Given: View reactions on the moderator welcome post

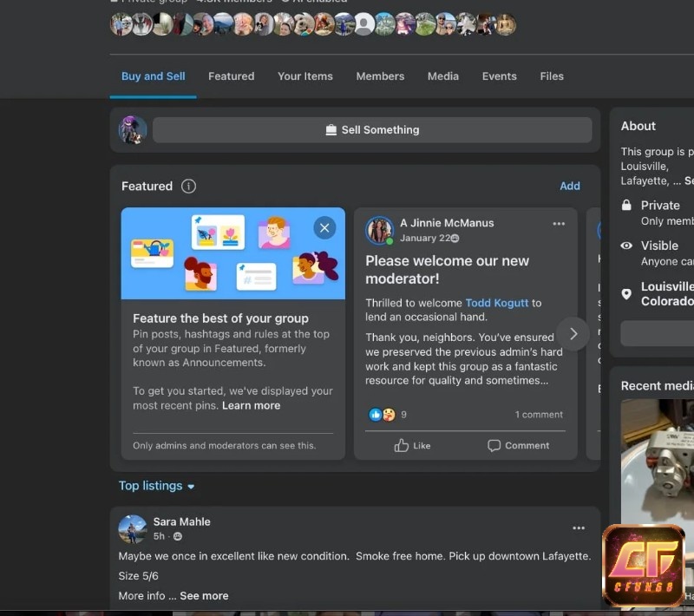Looking at the screenshot, I should pyautogui.click(x=387, y=415).
